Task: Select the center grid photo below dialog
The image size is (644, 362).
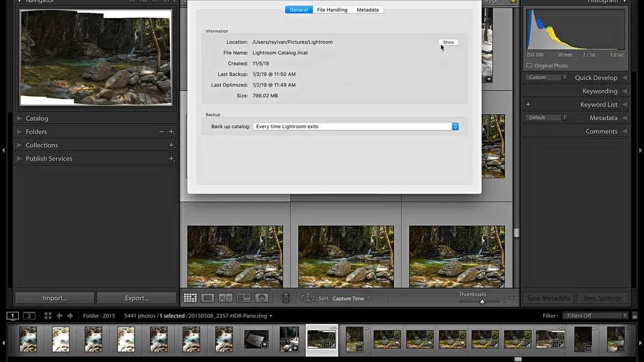Action: point(346,256)
